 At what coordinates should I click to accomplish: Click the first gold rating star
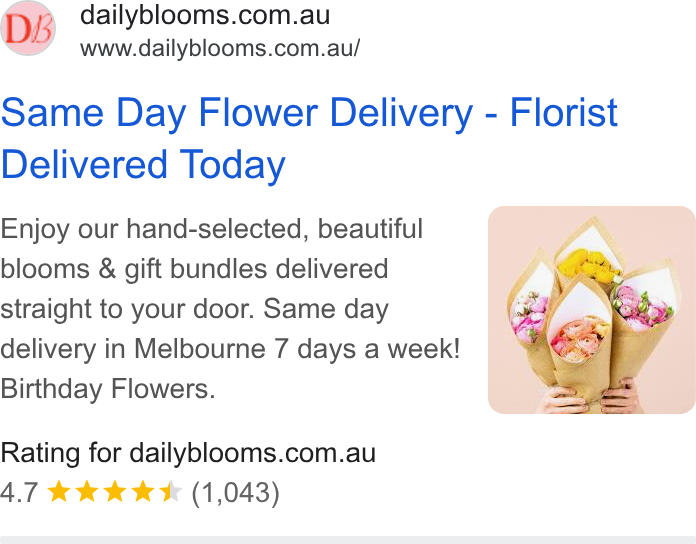click(x=59, y=492)
